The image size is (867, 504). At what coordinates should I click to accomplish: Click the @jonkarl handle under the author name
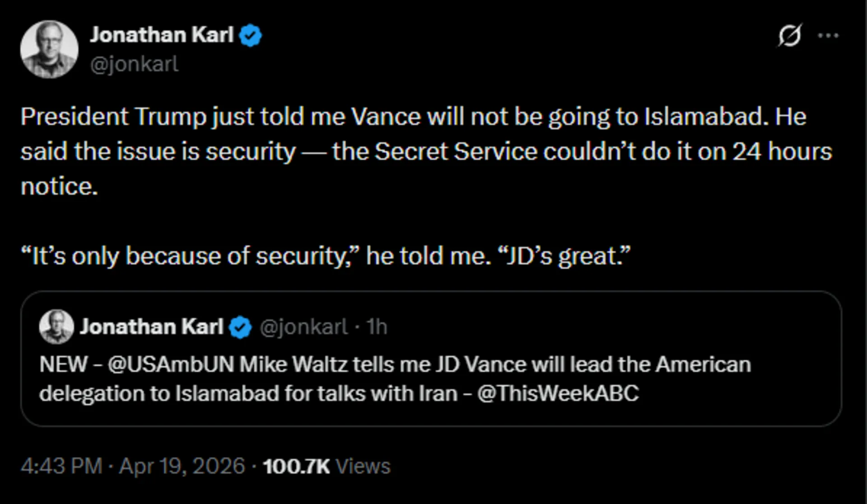tap(134, 64)
